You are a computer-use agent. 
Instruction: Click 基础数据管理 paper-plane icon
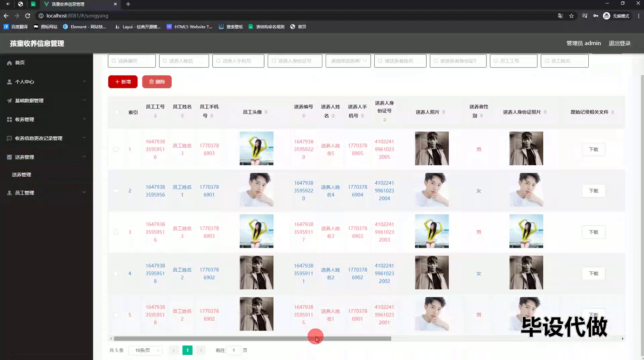pyautogui.click(x=9, y=100)
